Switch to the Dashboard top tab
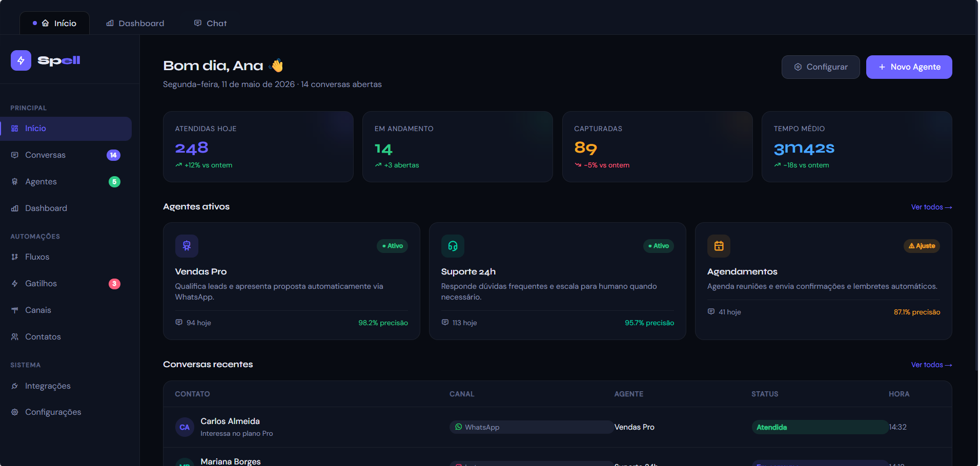Image resolution: width=980 pixels, height=466 pixels. point(135,23)
